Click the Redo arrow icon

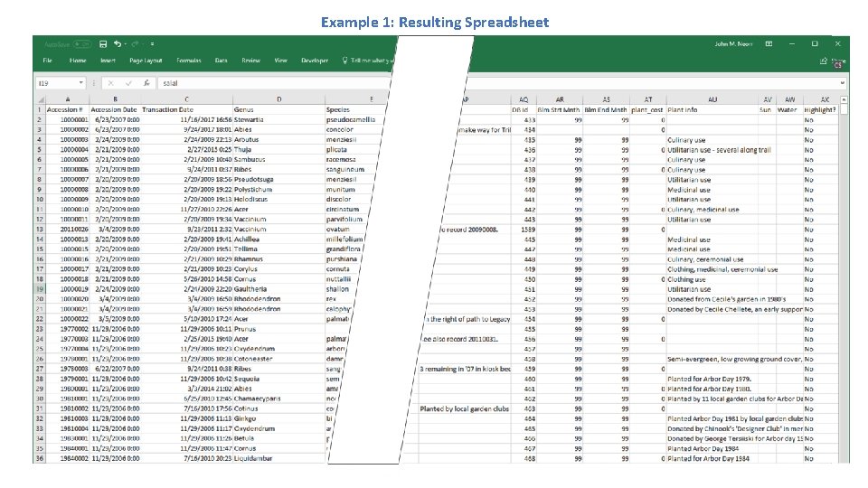click(x=135, y=43)
